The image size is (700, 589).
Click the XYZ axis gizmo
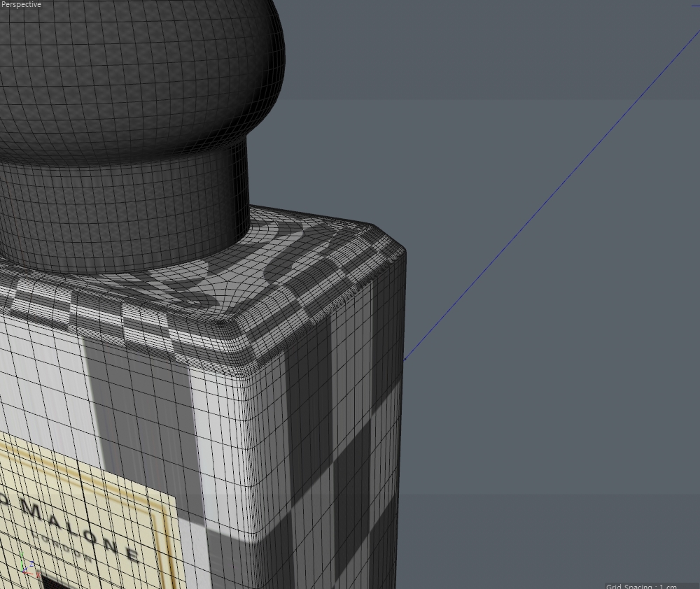(x=29, y=565)
